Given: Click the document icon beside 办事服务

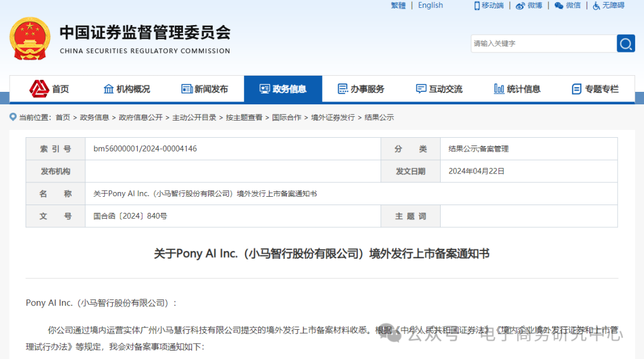Looking at the screenshot, I should pyautogui.click(x=342, y=88).
